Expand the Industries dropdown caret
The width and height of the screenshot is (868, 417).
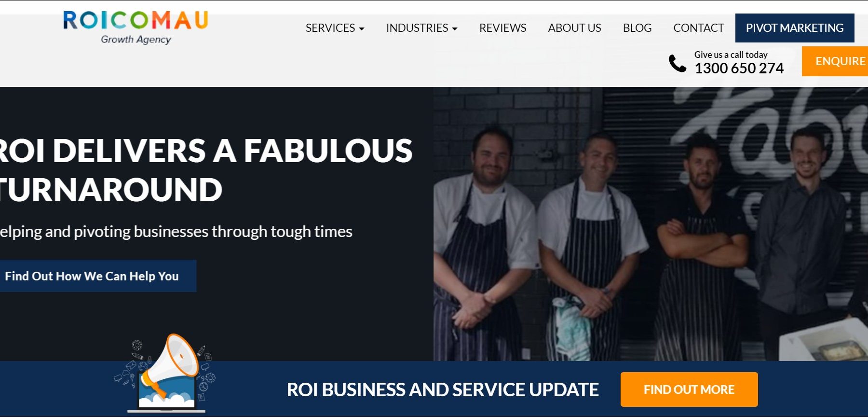pos(454,29)
